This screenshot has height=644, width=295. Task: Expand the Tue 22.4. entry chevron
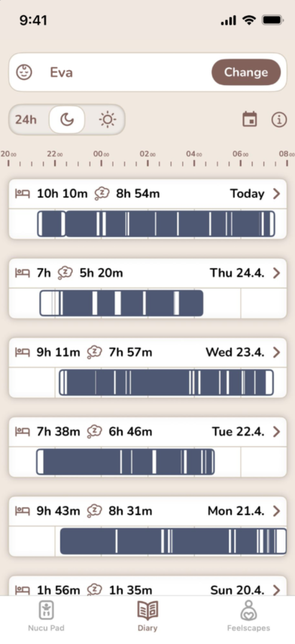click(x=276, y=432)
